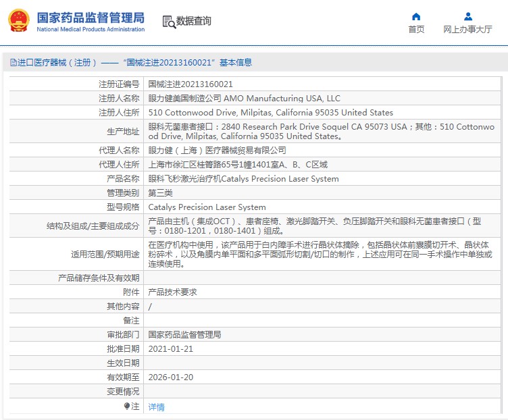Click the lightbulb icon beside 注

[x=127, y=406]
